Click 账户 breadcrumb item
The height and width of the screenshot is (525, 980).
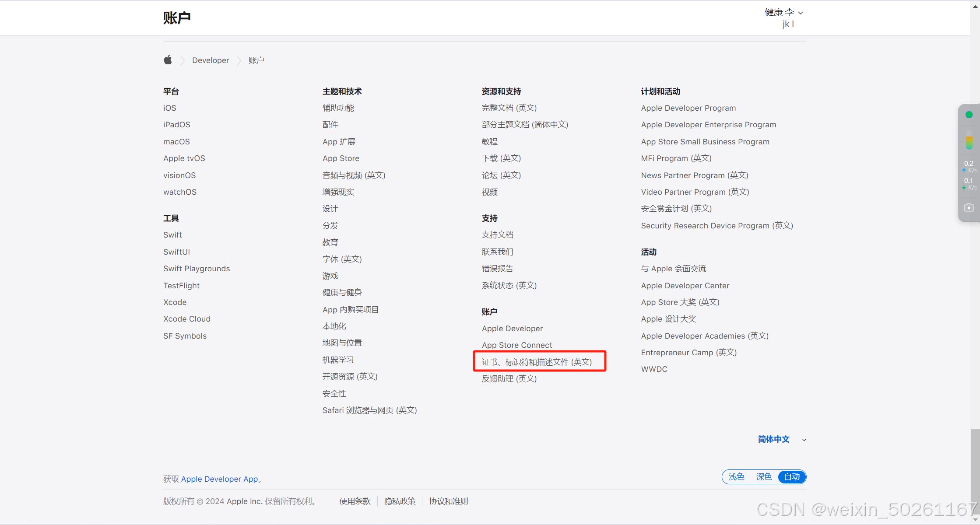(256, 60)
